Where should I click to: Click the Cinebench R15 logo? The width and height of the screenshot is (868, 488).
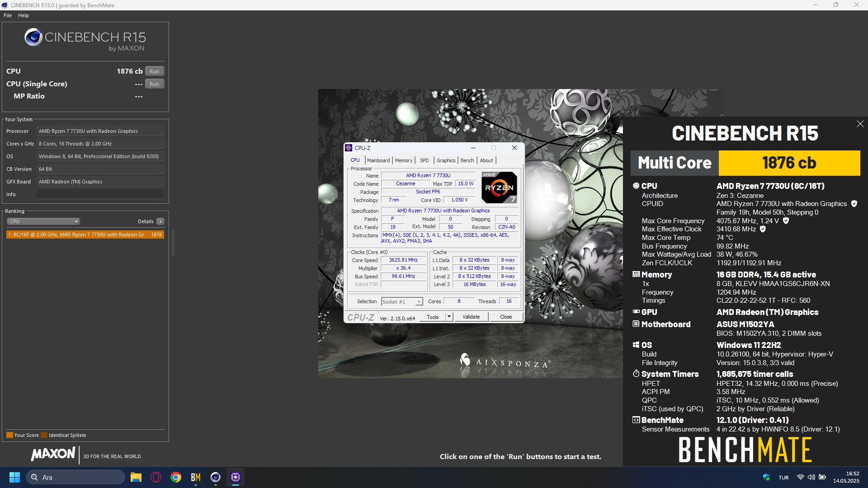point(85,40)
